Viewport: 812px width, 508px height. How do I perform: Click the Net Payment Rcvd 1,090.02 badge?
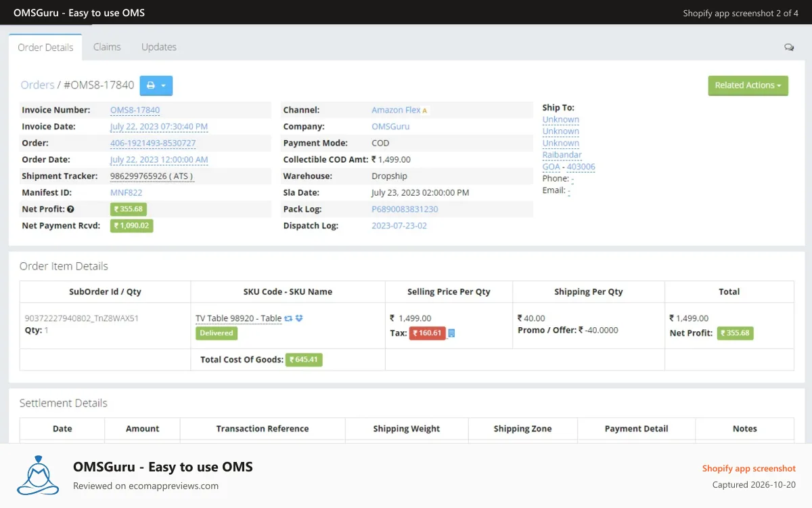pyautogui.click(x=131, y=226)
